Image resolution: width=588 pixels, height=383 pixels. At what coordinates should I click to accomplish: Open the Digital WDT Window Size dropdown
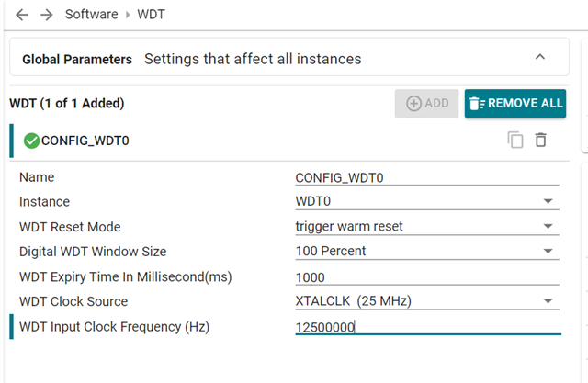(427, 251)
